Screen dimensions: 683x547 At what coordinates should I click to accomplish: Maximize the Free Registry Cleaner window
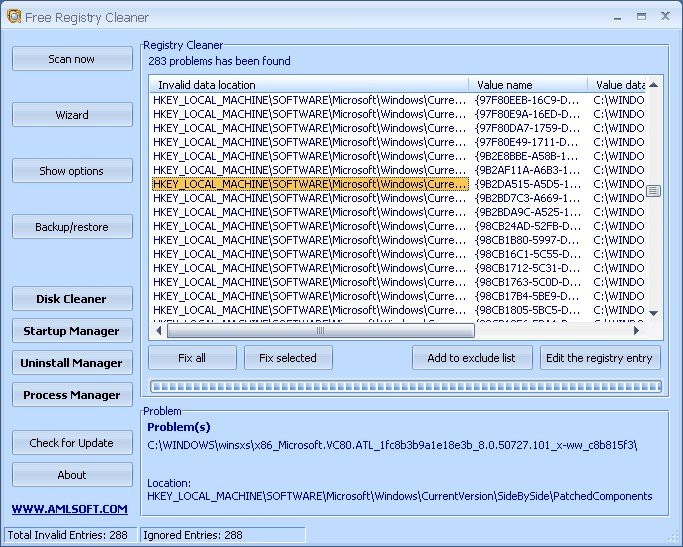641,17
